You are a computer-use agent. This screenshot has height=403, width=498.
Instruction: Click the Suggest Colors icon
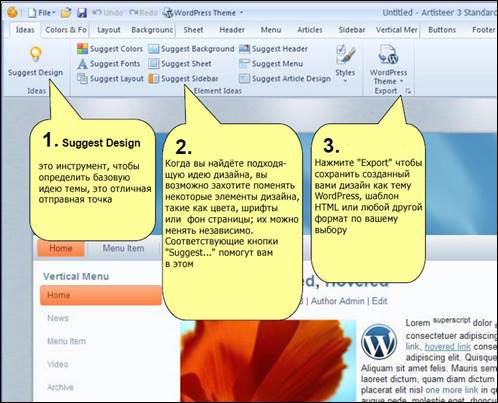click(x=82, y=49)
